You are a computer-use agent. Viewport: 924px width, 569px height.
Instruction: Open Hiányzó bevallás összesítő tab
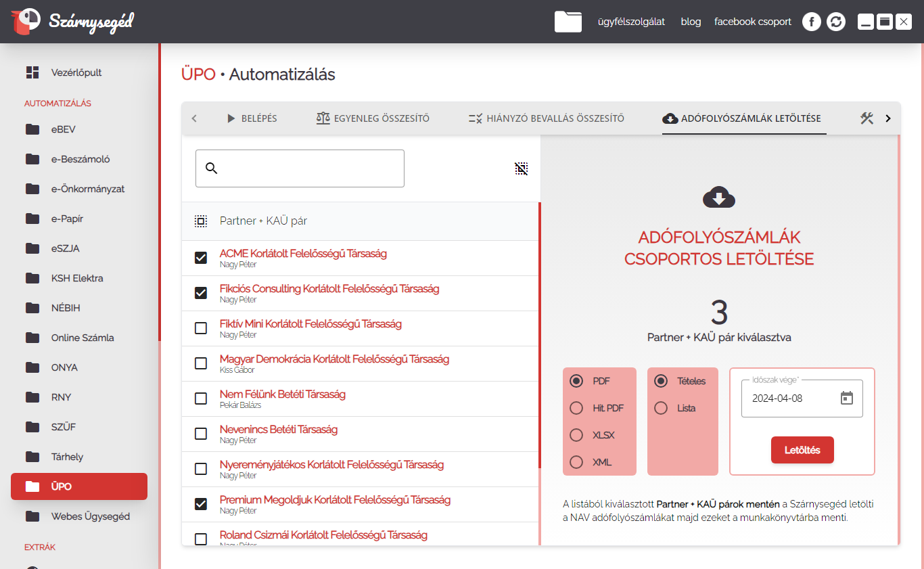coord(546,118)
